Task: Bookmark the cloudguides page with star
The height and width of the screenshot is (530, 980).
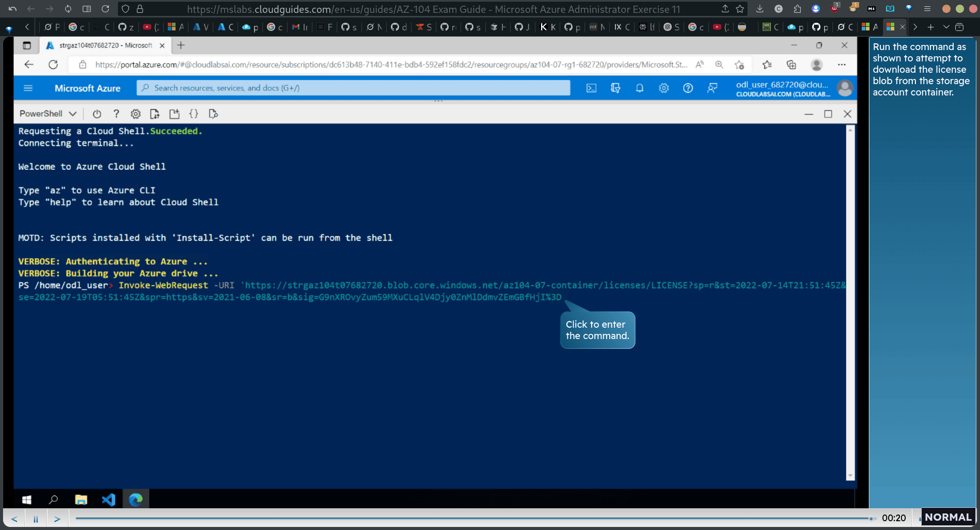Action: (740, 9)
